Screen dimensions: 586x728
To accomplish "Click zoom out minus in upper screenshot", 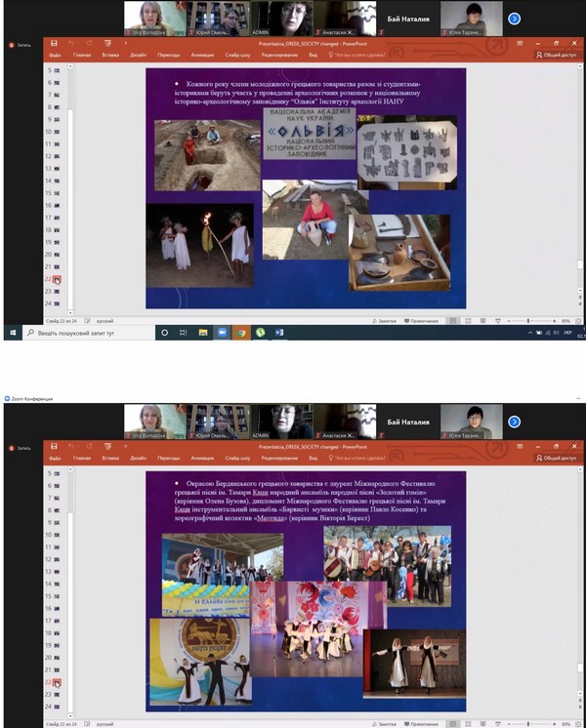I will pos(509,321).
